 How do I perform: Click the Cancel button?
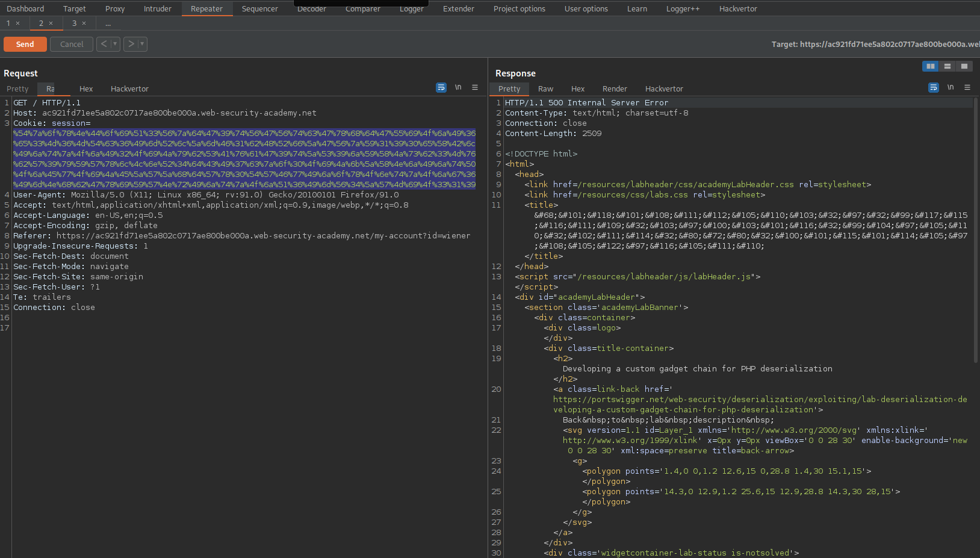click(x=72, y=44)
